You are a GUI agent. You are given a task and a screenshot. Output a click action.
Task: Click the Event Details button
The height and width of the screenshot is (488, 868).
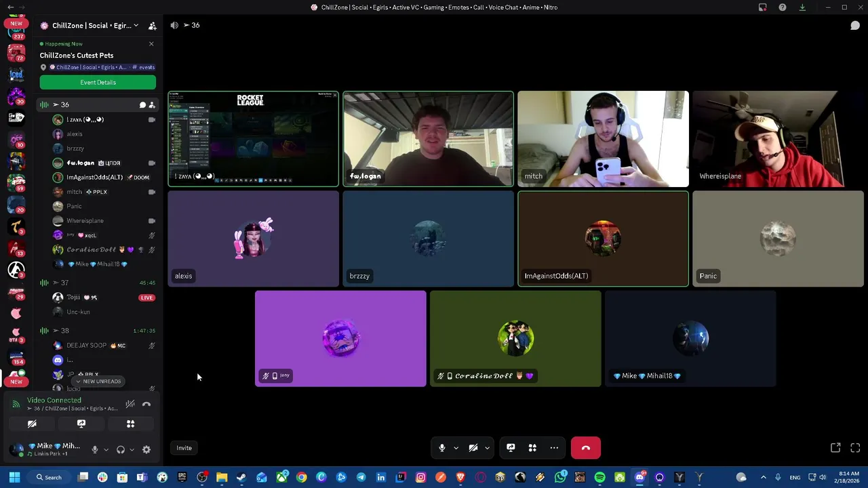tap(98, 83)
